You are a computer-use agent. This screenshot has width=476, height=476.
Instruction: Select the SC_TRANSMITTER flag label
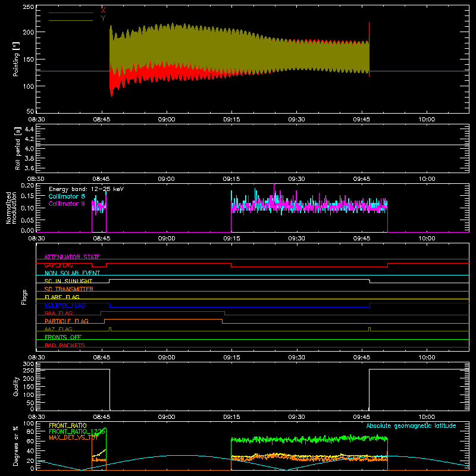coord(69,289)
